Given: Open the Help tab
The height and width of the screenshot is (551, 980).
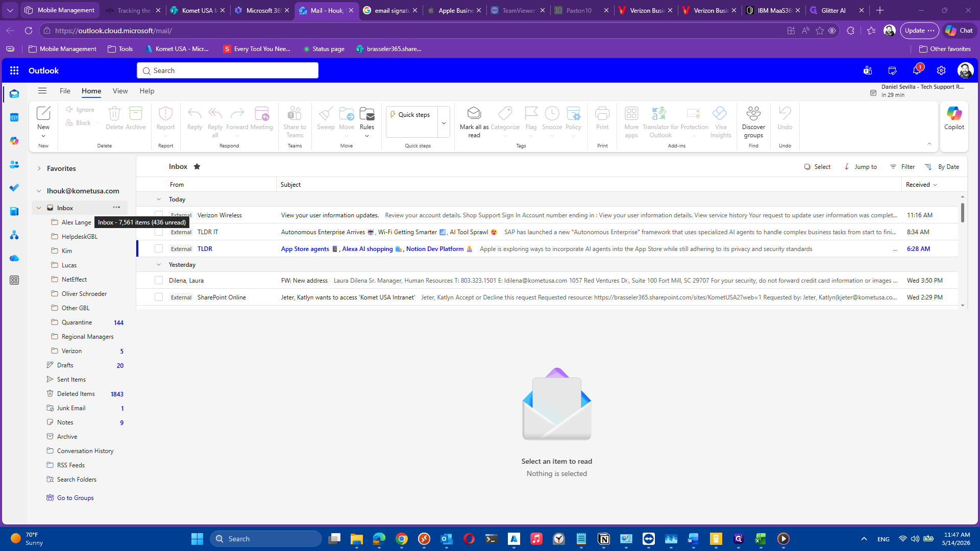Looking at the screenshot, I should 147,91.
